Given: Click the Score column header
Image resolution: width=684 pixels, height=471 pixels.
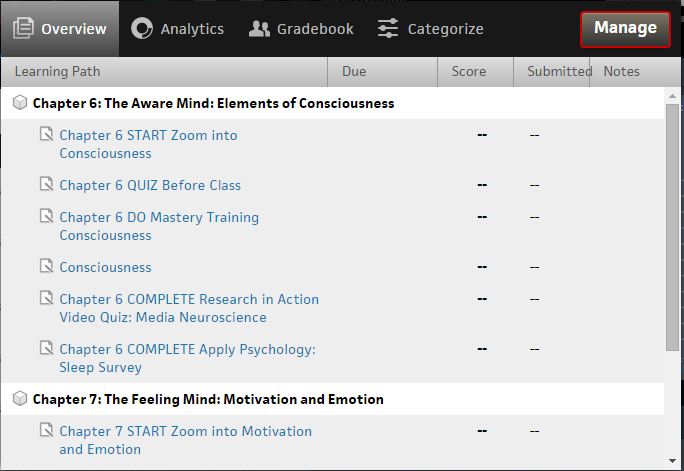Looking at the screenshot, I should [x=469, y=71].
